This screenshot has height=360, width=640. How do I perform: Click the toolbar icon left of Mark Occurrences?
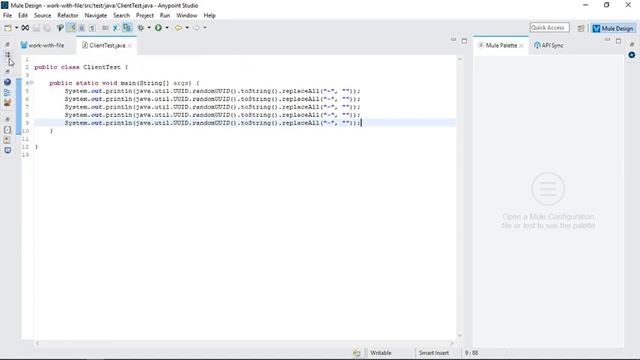pyautogui.click(x=60, y=28)
